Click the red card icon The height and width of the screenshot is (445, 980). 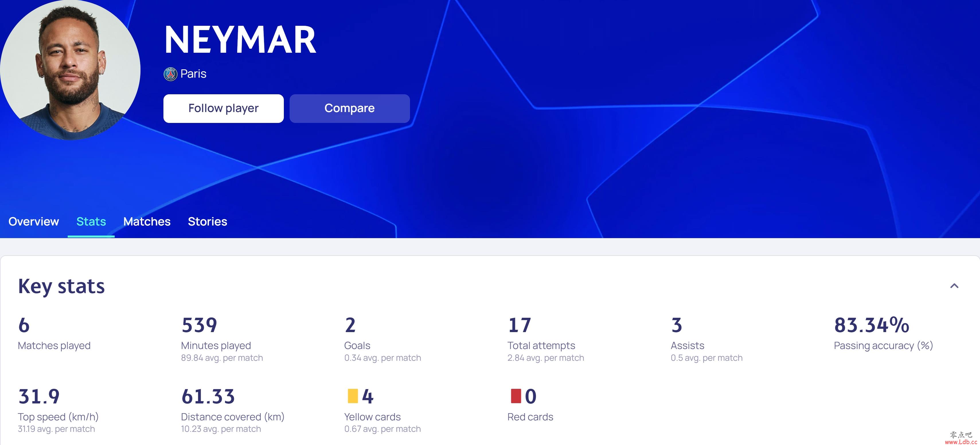pyautogui.click(x=516, y=396)
